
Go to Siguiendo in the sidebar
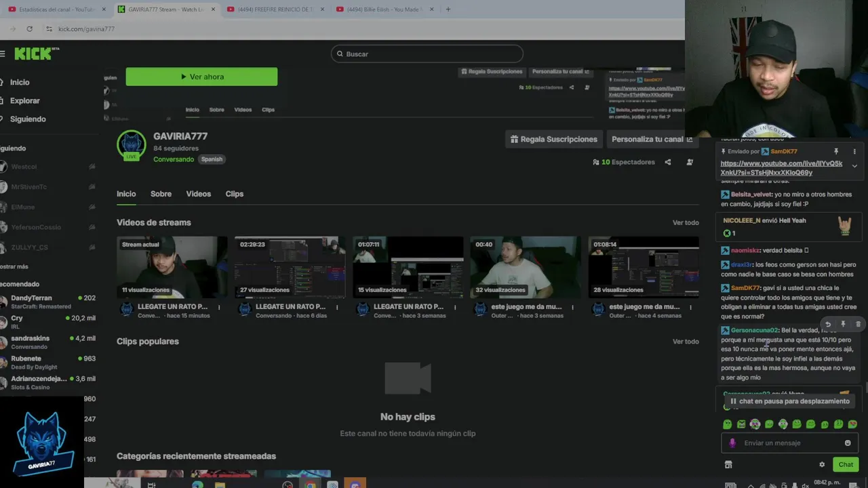click(28, 119)
